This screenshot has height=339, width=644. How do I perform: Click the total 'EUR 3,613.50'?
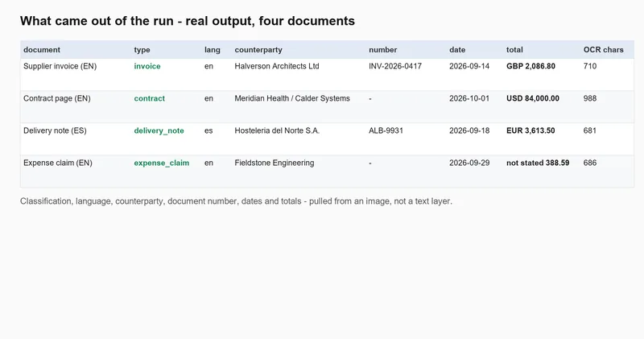pyautogui.click(x=530, y=130)
